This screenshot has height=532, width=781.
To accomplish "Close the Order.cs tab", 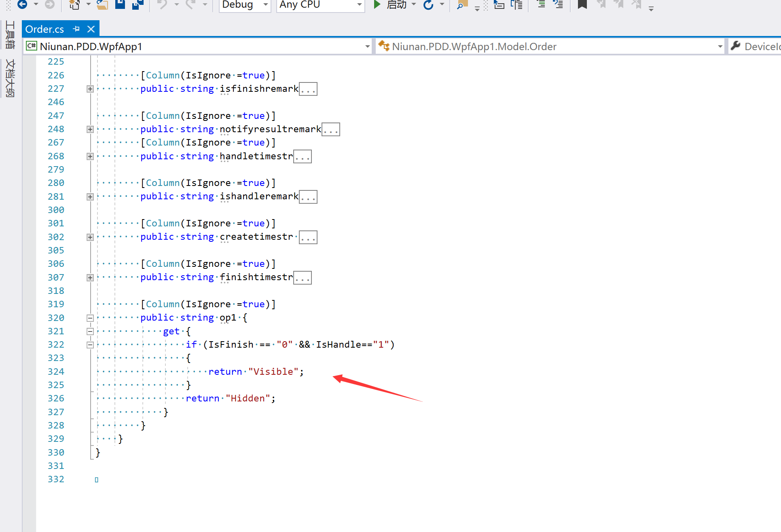I will 91,29.
